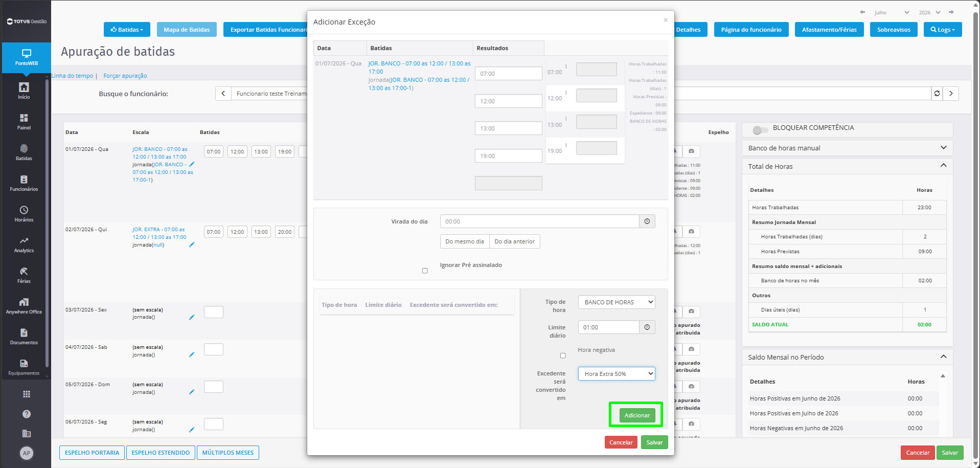980x468 pixels.
Task: Open Detalhes button
Action: click(x=690, y=30)
